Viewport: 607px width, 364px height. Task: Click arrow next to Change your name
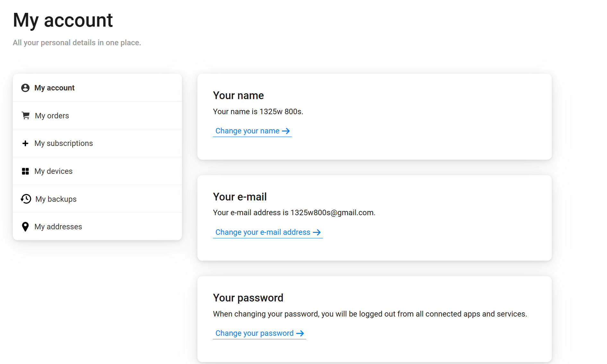(286, 131)
